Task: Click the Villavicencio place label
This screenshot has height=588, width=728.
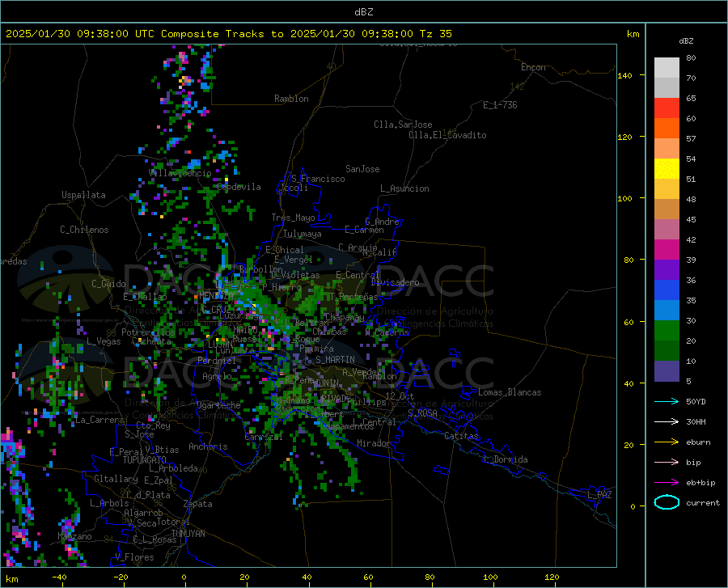Action: pyautogui.click(x=180, y=173)
